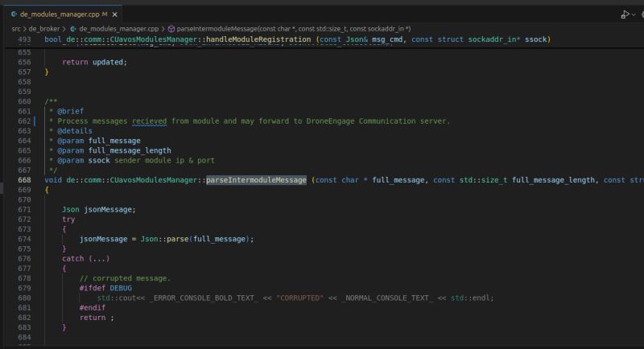Click "updated" in the return statement
644x349 pixels.
pyautogui.click(x=108, y=62)
